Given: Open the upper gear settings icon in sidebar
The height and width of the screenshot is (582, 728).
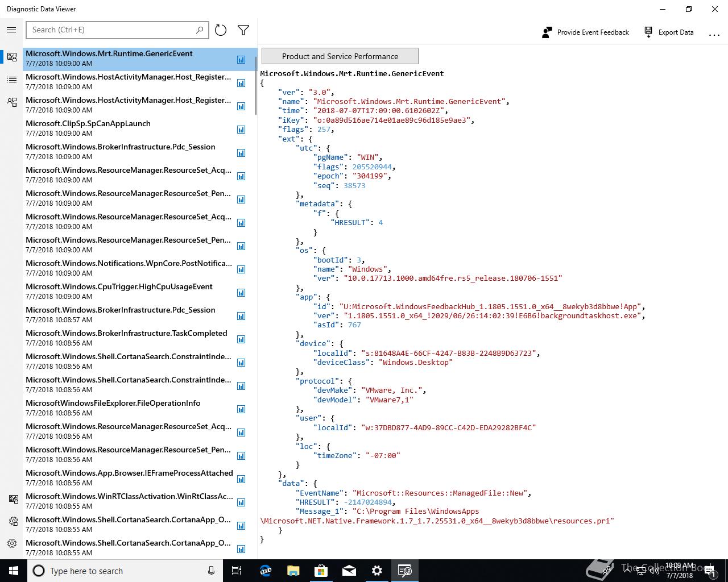Looking at the screenshot, I should coord(13,521).
